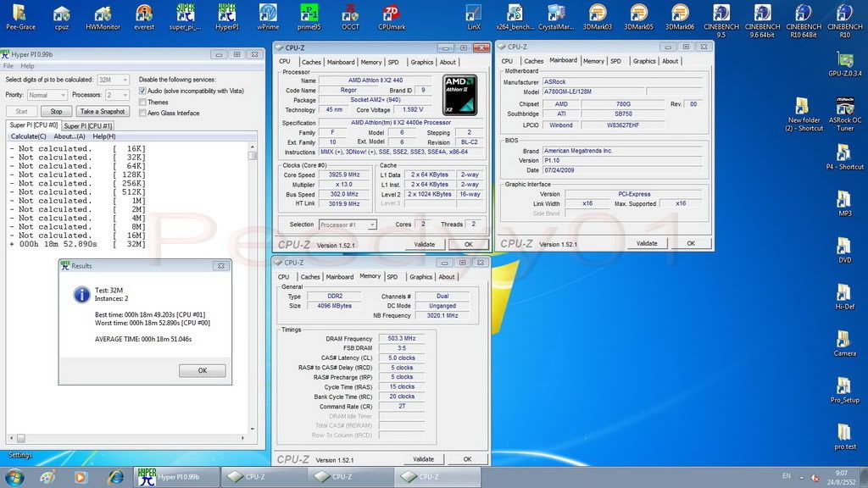Check Aero Glass Interface option
Viewport: 868px width, 488px height.
pyautogui.click(x=142, y=113)
